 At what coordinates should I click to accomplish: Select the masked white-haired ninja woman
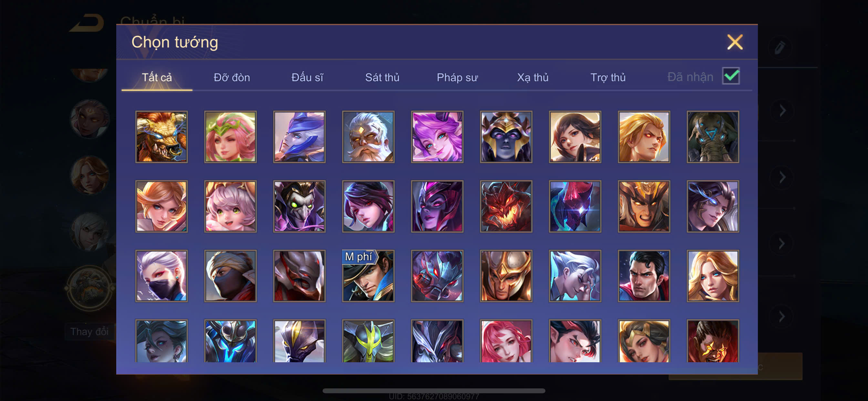click(161, 276)
